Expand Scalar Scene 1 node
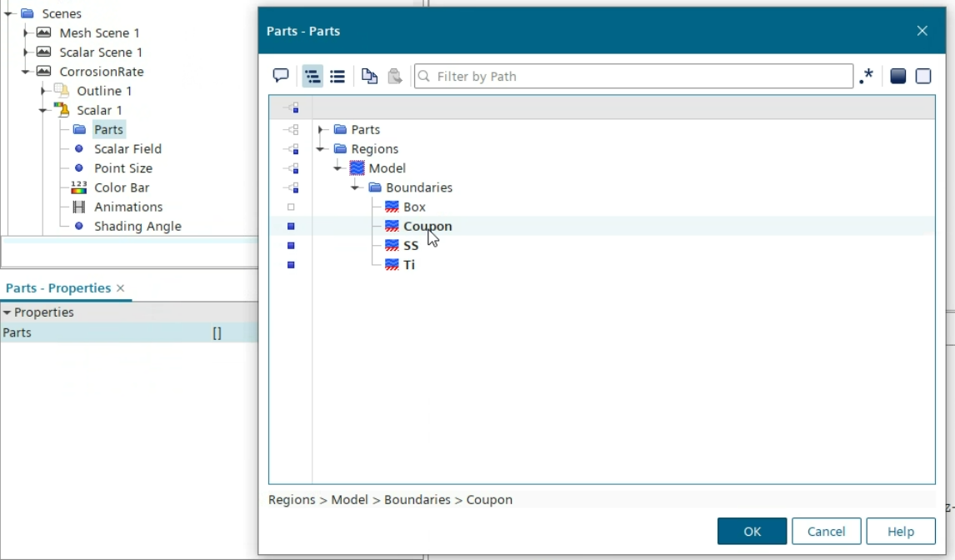Viewport: 955px width, 560px height. tap(26, 52)
